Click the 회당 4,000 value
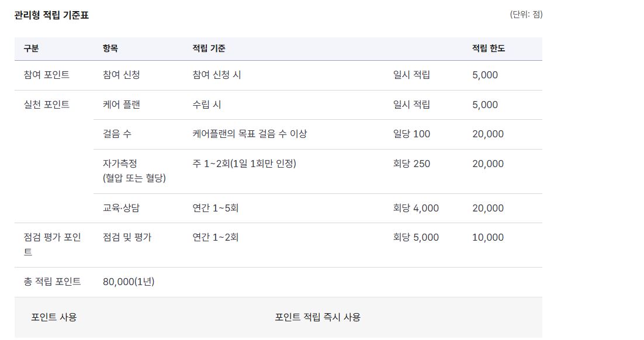The image size is (644, 340). point(416,208)
